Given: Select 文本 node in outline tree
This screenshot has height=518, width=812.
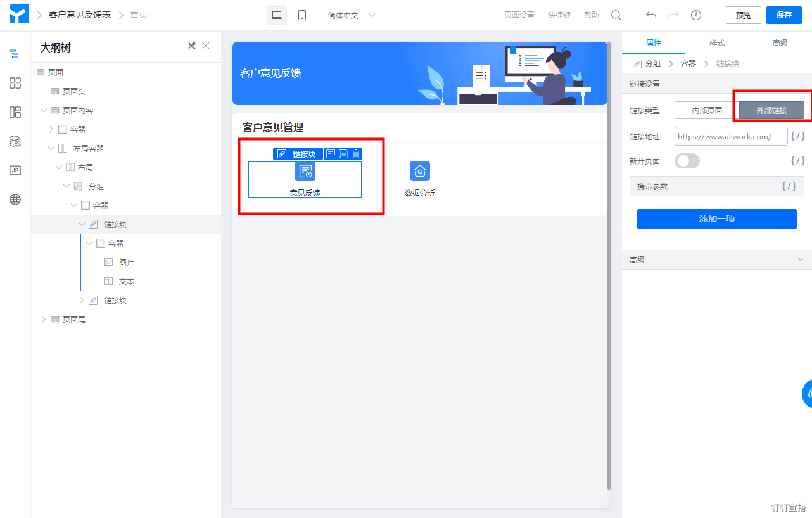Looking at the screenshot, I should (127, 281).
